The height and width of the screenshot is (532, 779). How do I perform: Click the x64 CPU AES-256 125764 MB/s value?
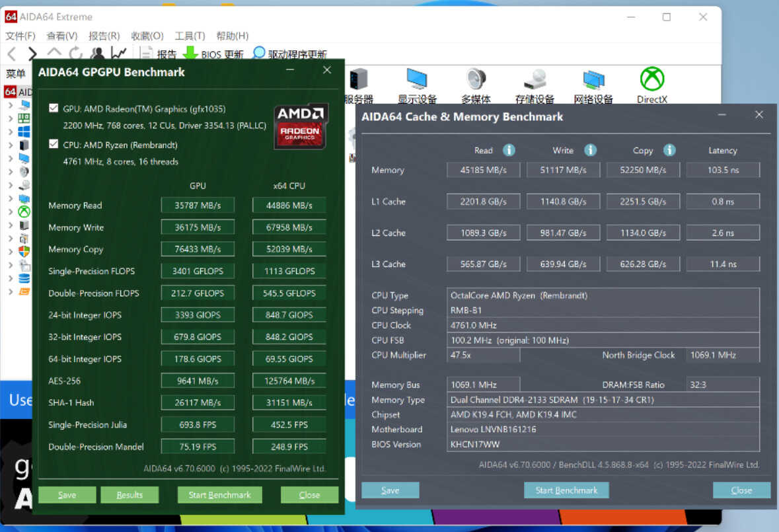click(x=289, y=381)
